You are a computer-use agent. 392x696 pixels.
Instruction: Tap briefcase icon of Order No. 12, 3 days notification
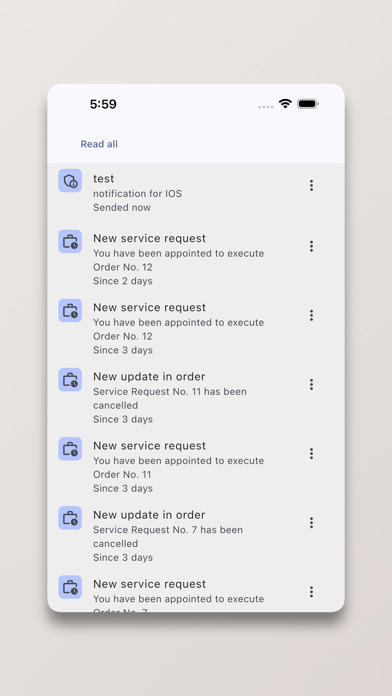tap(70, 311)
